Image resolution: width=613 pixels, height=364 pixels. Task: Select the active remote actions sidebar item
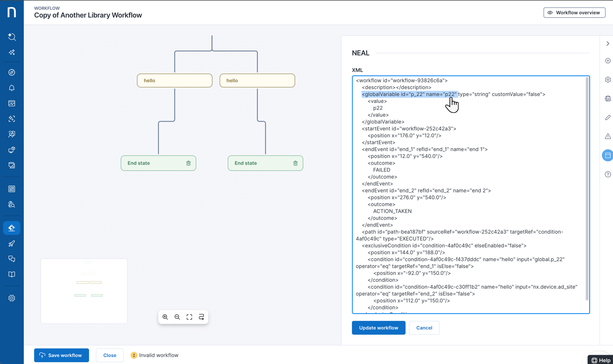12,228
